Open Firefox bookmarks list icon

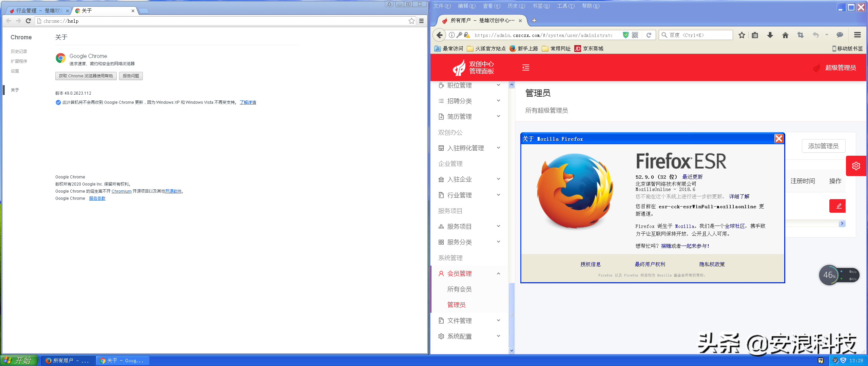click(x=755, y=35)
